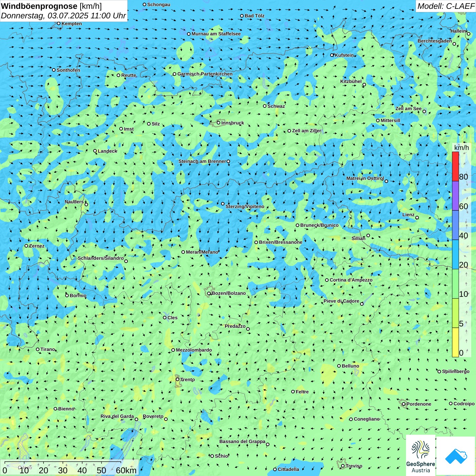Click the Spilimbergo label
The width and height of the screenshot is (476, 476).
[x=456, y=371]
